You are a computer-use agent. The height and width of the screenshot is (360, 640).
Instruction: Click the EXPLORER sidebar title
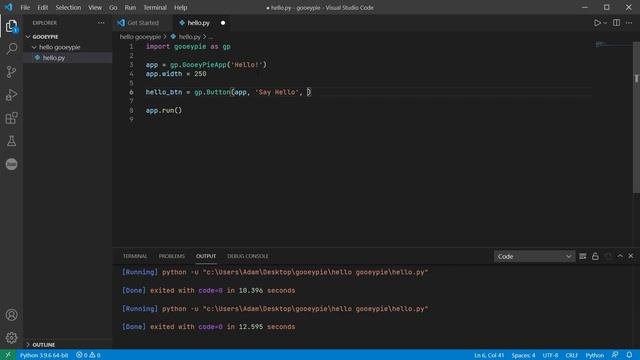(x=44, y=23)
